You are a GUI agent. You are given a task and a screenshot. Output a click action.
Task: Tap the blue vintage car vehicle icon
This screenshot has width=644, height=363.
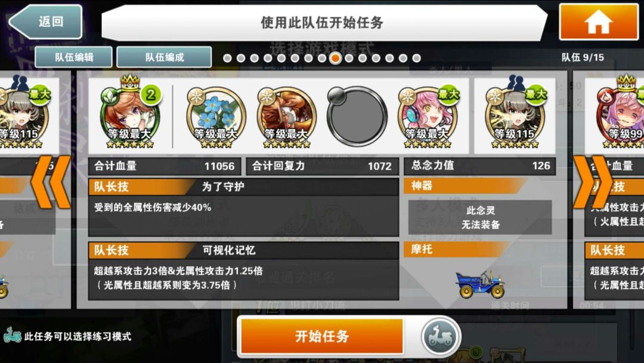[x=479, y=283]
